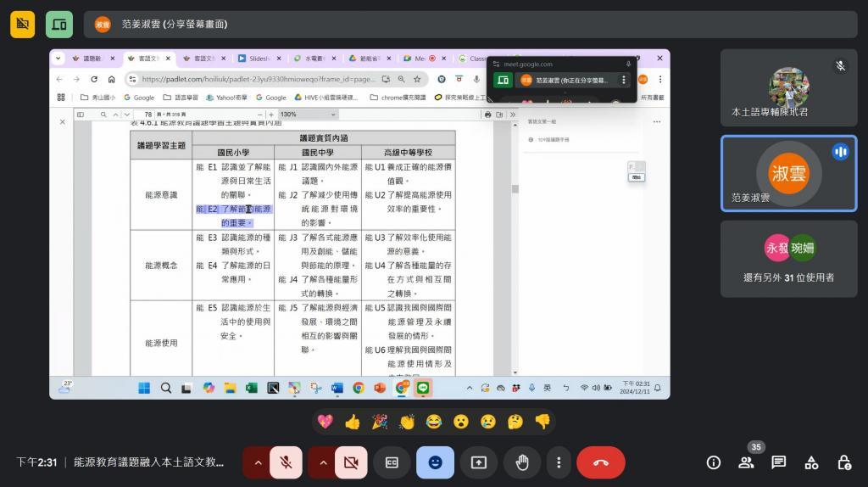868x487 pixels.
Task: Select the 范姜淑雲 participant tile
Action: [788, 173]
